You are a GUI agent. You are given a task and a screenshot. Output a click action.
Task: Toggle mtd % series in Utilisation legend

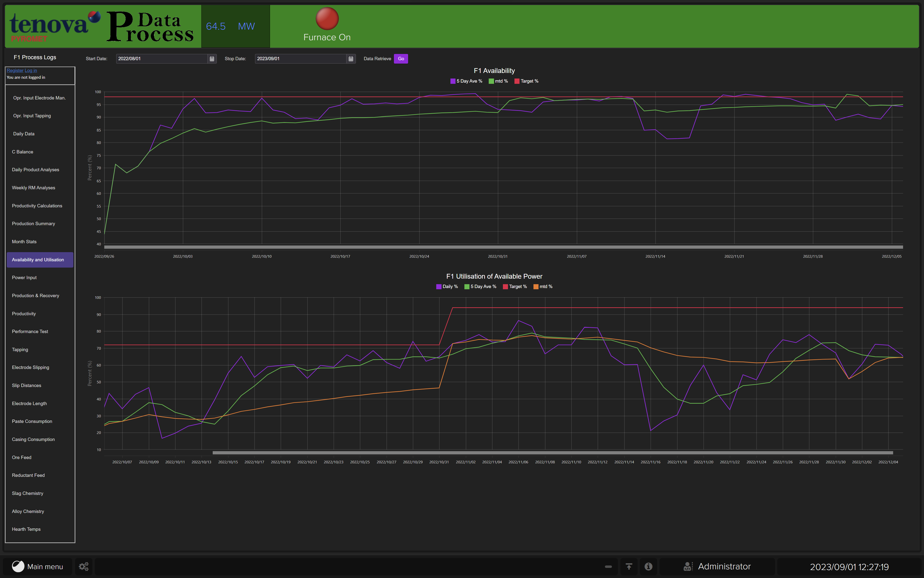[543, 287]
